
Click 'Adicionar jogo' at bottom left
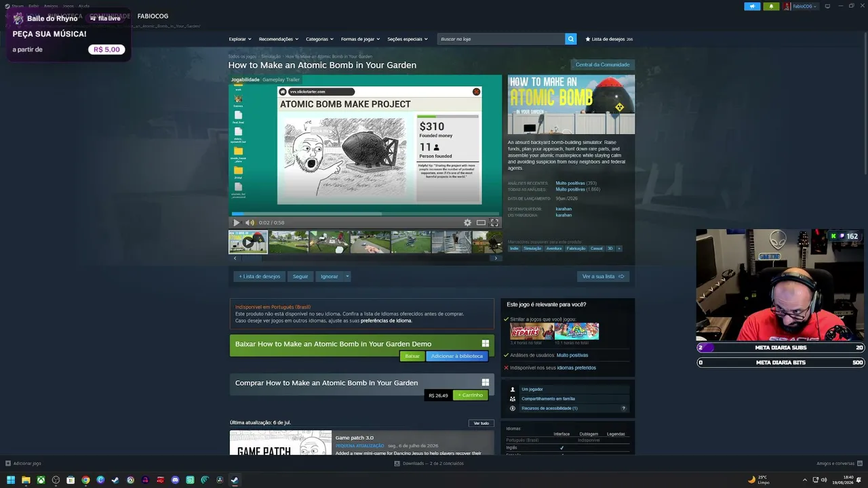23,464
